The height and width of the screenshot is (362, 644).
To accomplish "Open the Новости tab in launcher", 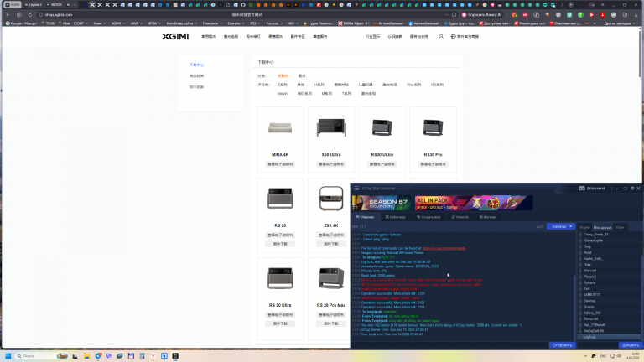I will coord(460,217).
